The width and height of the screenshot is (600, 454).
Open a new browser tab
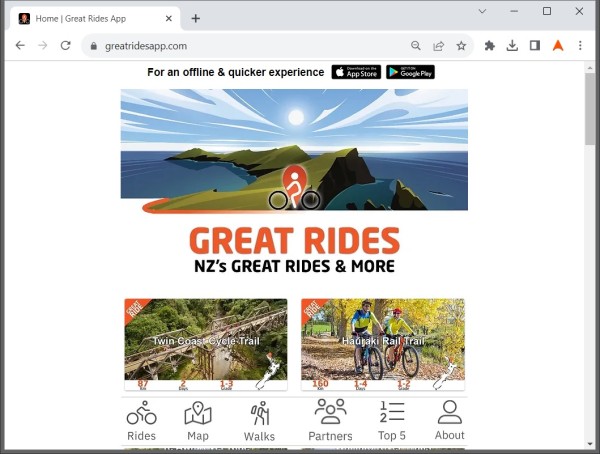196,18
